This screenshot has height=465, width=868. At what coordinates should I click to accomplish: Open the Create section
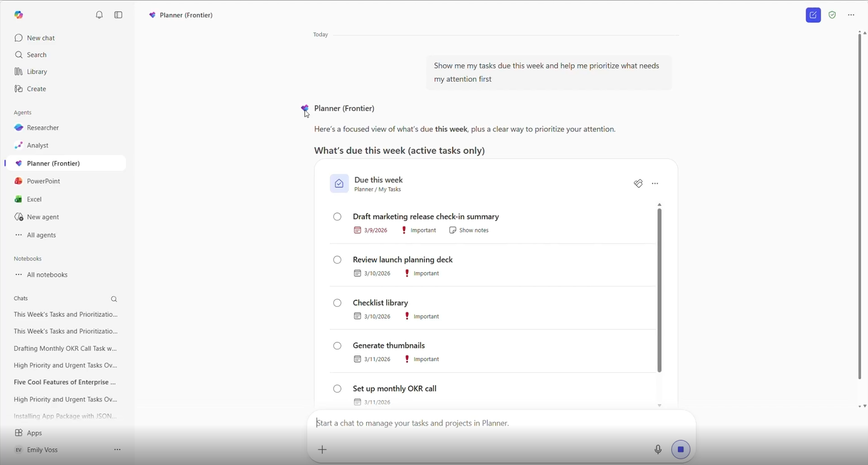point(30,89)
